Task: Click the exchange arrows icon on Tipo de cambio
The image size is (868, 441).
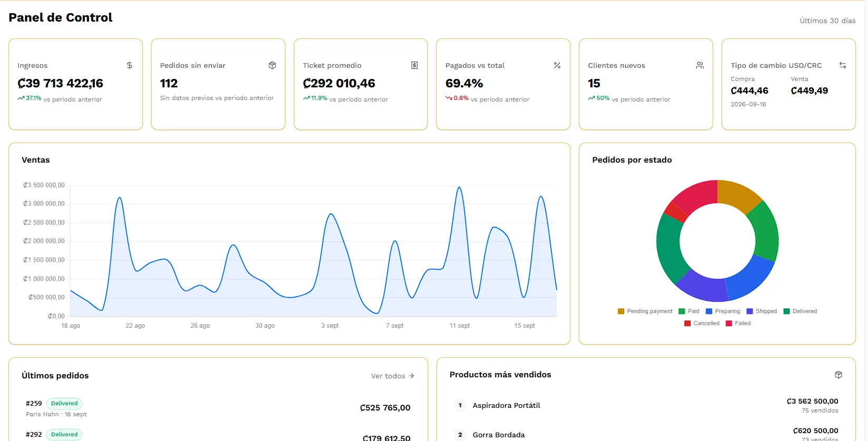Action: (843, 65)
